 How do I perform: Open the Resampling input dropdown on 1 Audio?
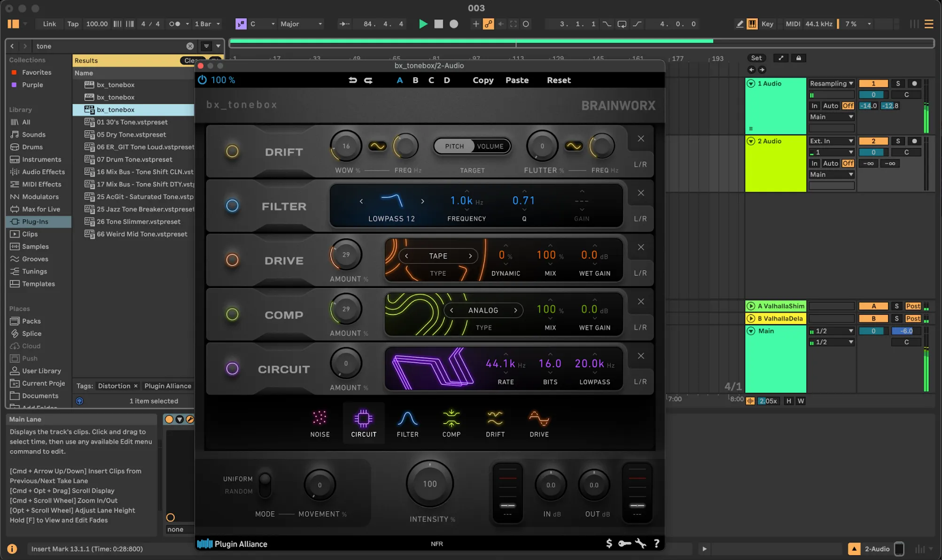pos(831,83)
